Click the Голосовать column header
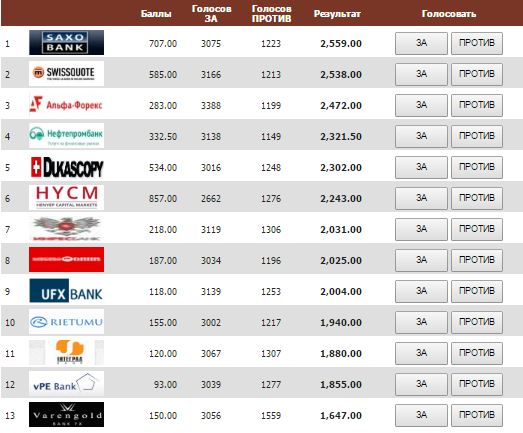 [x=449, y=14]
